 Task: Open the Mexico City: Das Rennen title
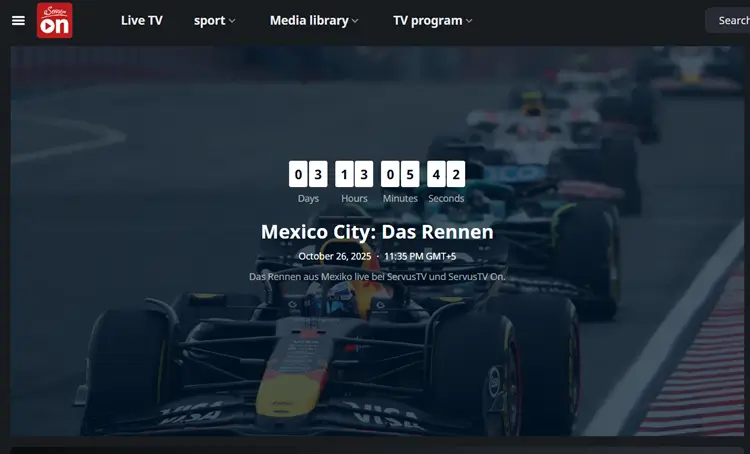click(377, 232)
